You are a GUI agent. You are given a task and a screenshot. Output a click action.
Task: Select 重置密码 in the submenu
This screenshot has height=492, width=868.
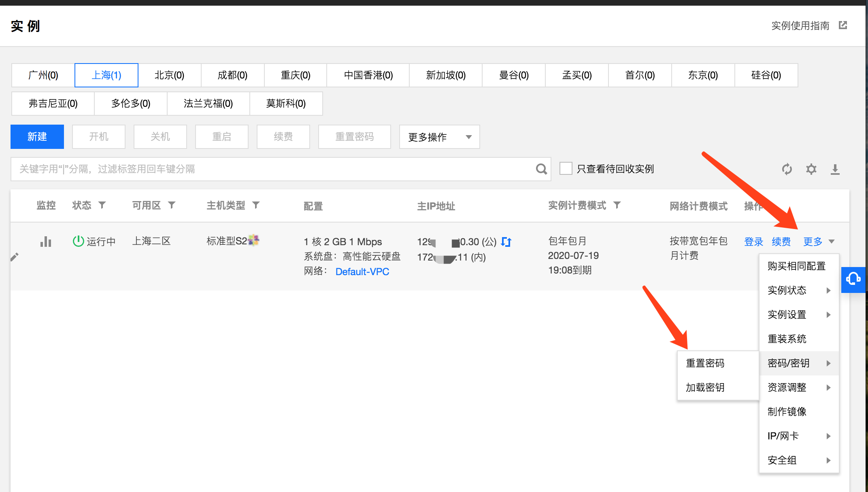(x=705, y=363)
